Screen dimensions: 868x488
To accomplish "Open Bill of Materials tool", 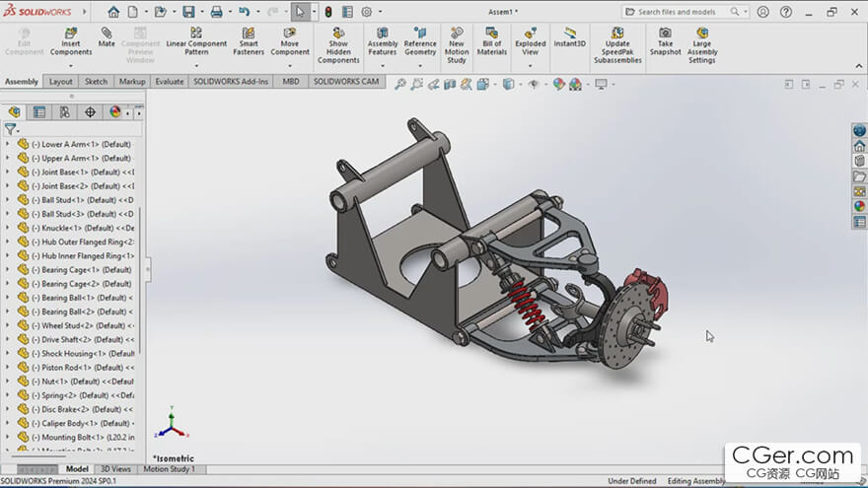I will click(491, 41).
